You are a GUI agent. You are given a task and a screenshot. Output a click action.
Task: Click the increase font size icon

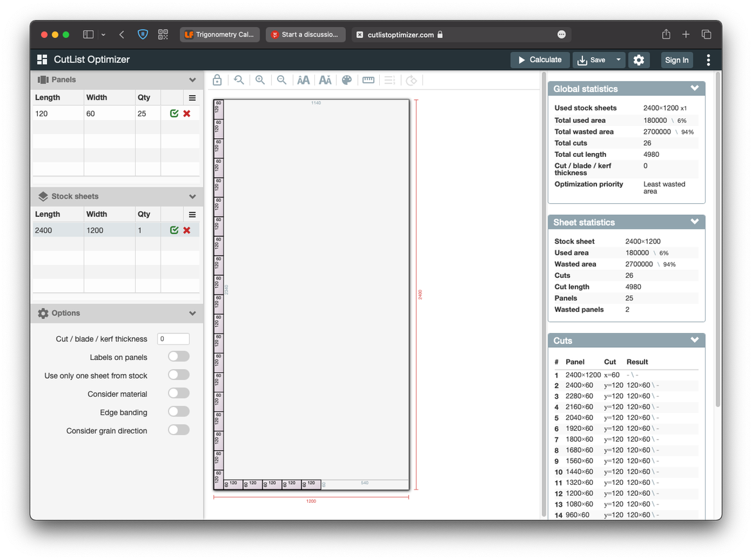coord(303,80)
